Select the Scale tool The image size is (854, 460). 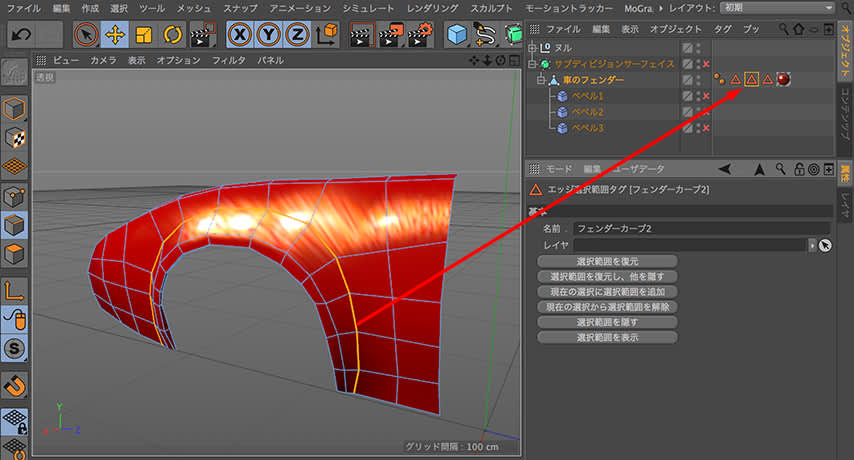click(x=143, y=36)
